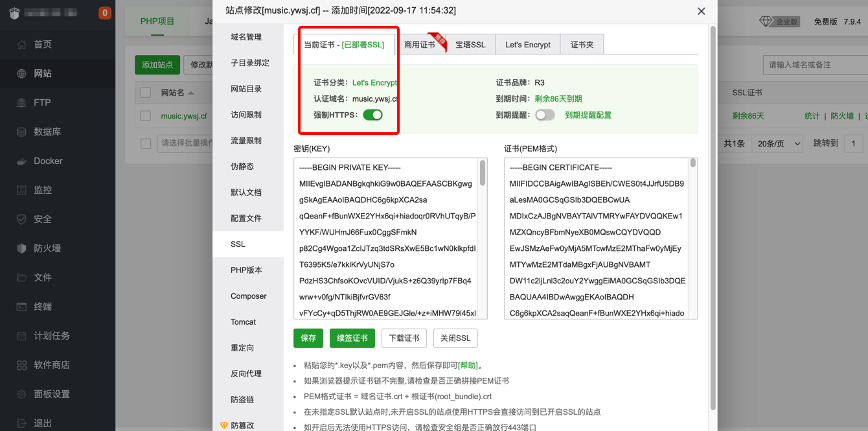Open the 请选择批量操作 dropdown
This screenshot has height=431, width=868.
coord(187,143)
